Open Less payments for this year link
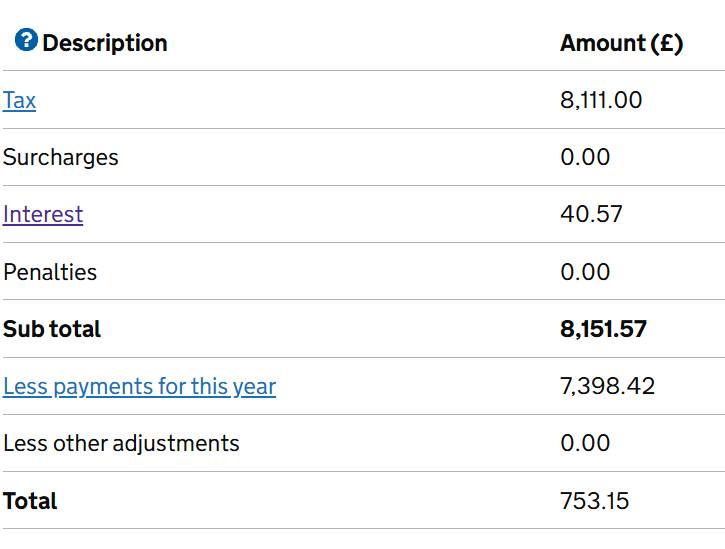Screen dimensions: 725x549 (x=140, y=387)
